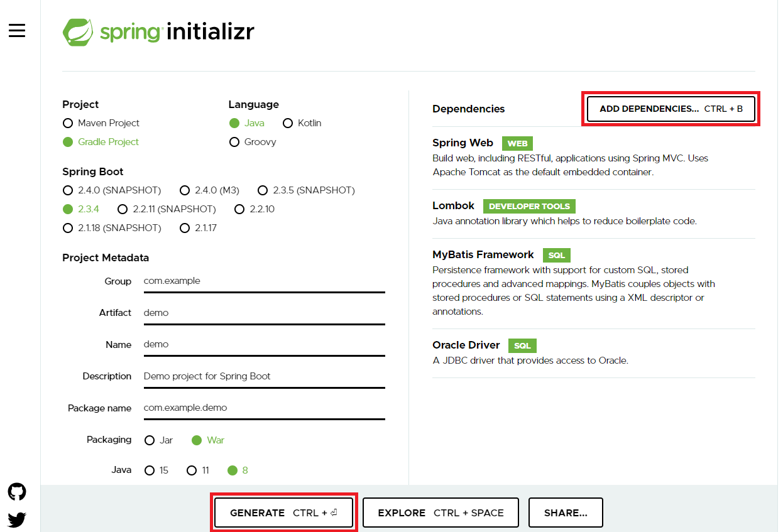783x532 pixels.
Task: Click the SQL tag beside Oracle Driver
Action: click(x=522, y=345)
